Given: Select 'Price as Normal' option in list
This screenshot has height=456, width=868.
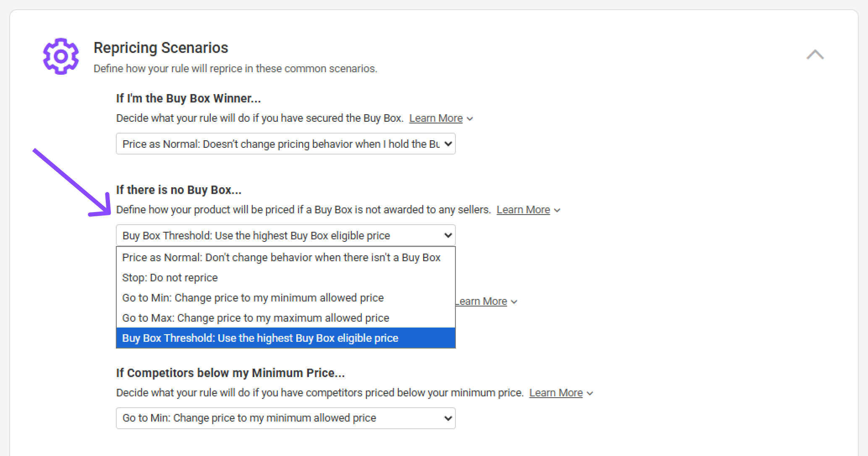Looking at the screenshot, I should (281, 257).
